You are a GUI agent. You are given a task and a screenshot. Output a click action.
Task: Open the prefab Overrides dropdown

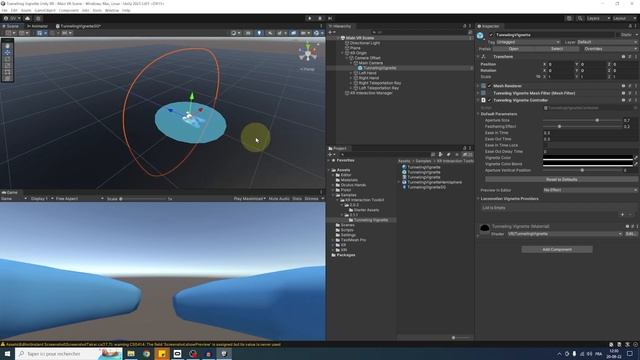tap(610, 49)
